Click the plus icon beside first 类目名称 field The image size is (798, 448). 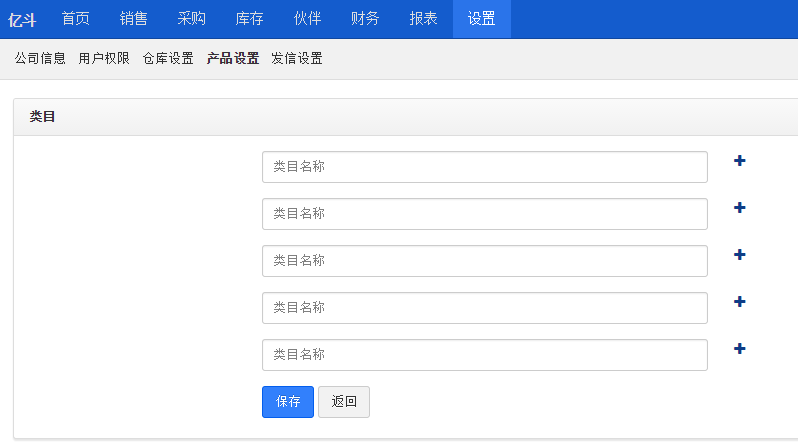[739, 161]
